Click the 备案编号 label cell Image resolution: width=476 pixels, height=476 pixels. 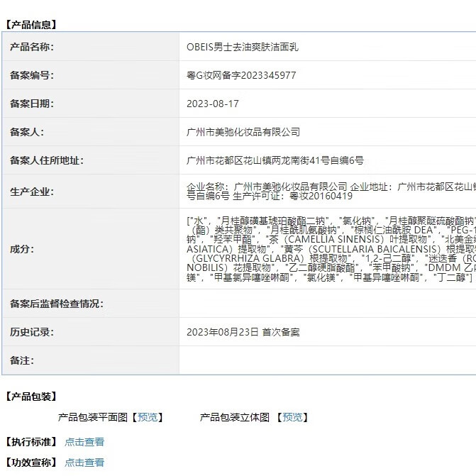point(91,75)
